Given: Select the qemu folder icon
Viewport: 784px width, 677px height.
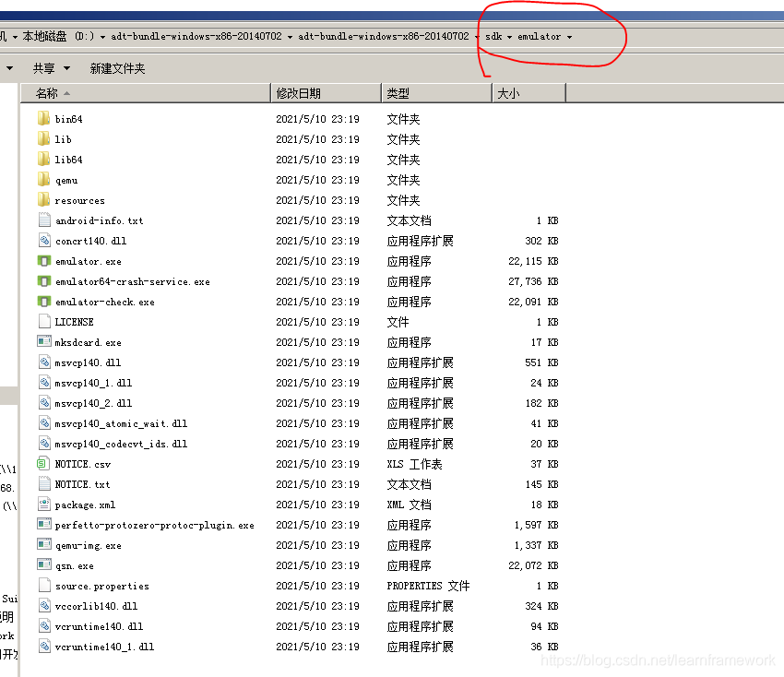Looking at the screenshot, I should tap(44, 180).
